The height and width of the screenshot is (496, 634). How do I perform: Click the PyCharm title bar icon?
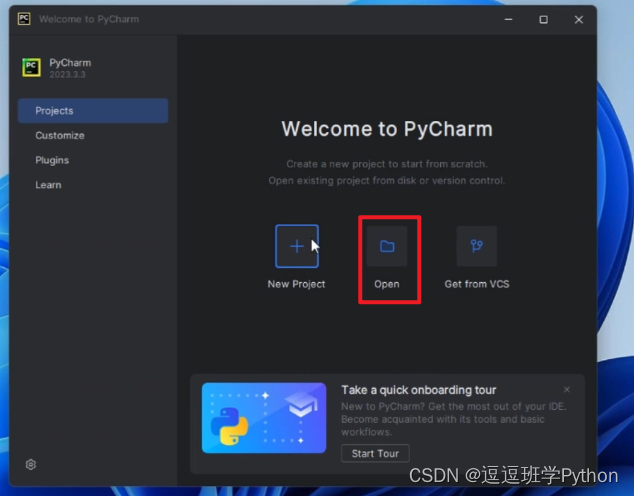tap(24, 19)
